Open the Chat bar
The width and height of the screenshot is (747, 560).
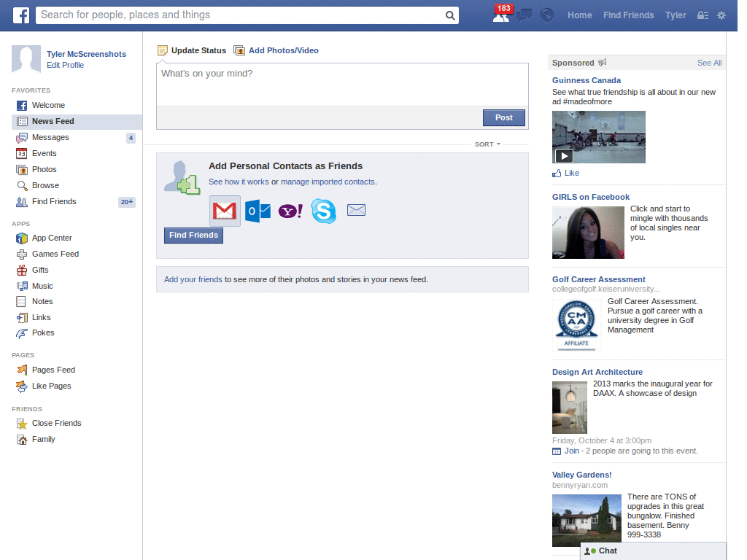coord(653,551)
